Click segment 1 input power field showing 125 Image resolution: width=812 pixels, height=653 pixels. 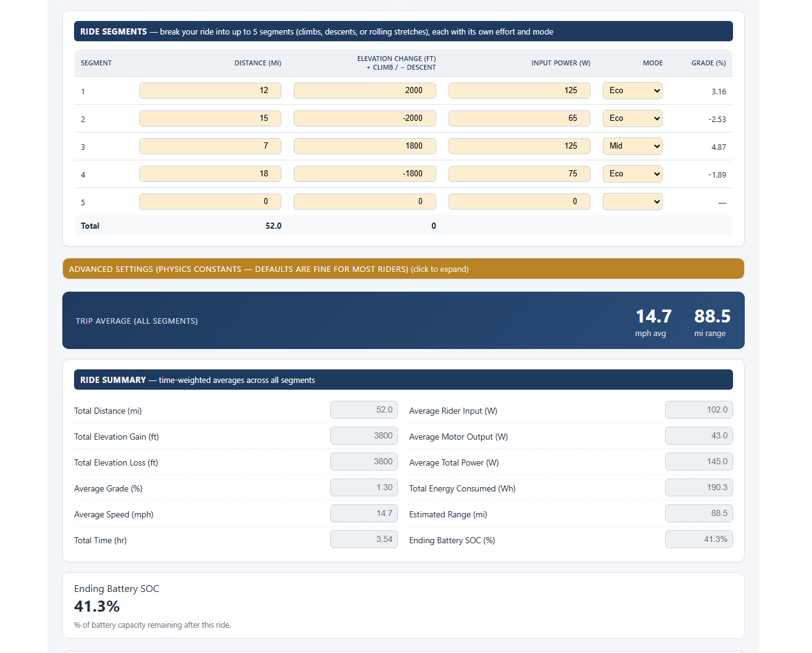click(x=520, y=91)
